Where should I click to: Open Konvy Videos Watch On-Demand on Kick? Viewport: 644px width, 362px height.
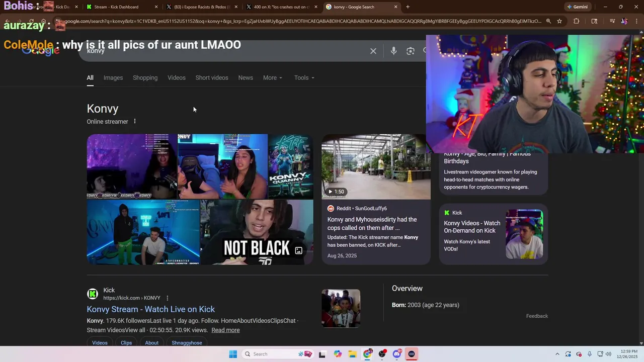[x=472, y=227]
